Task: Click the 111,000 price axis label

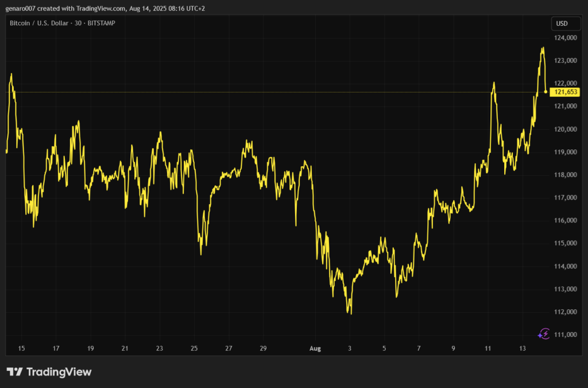Action: [566, 335]
